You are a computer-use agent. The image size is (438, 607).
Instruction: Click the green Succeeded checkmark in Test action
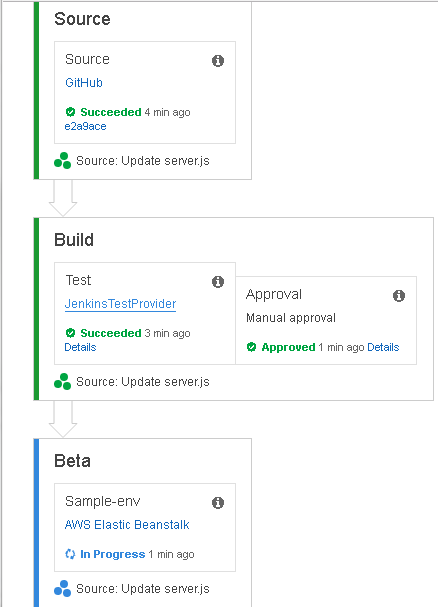point(70,333)
